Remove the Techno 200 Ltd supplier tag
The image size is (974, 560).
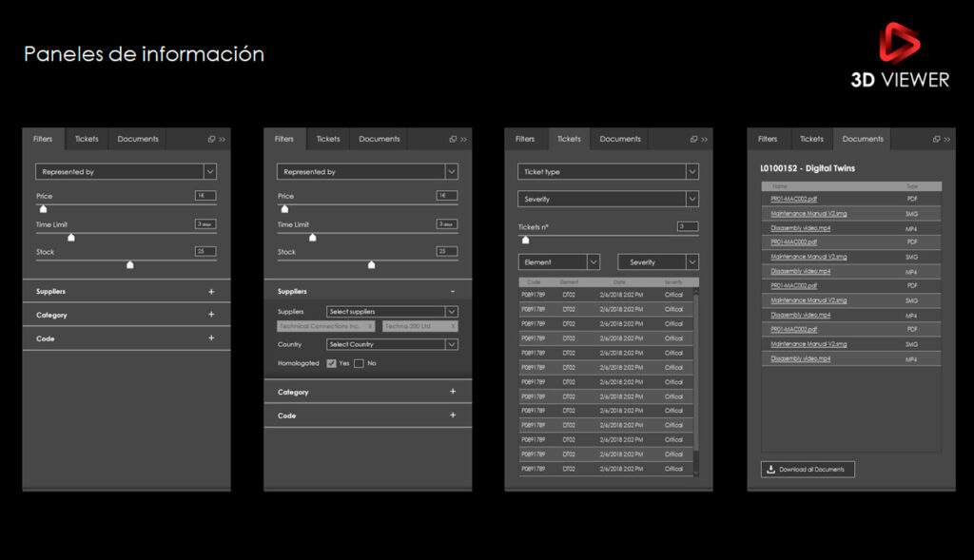(x=452, y=326)
